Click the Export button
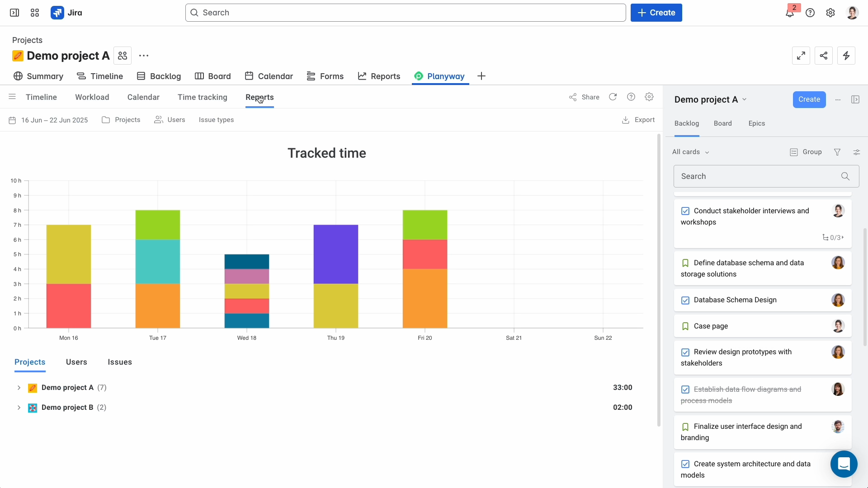The width and height of the screenshot is (868, 488). 638,120
